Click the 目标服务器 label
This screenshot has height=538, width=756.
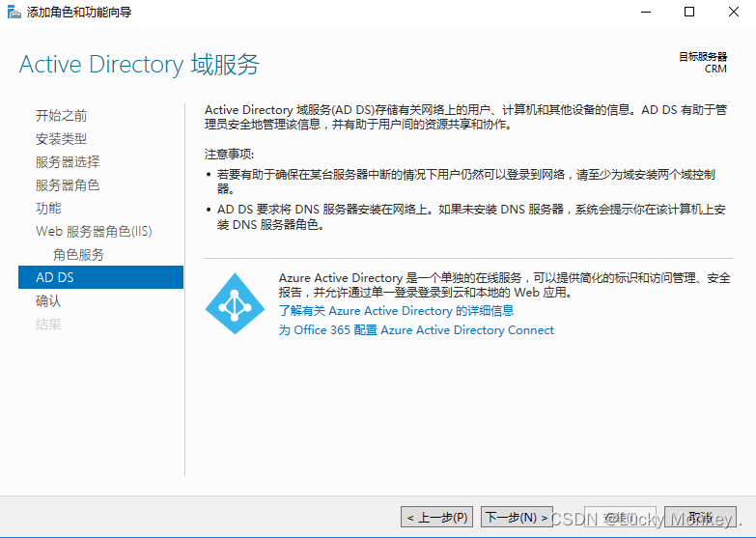pyautogui.click(x=703, y=57)
